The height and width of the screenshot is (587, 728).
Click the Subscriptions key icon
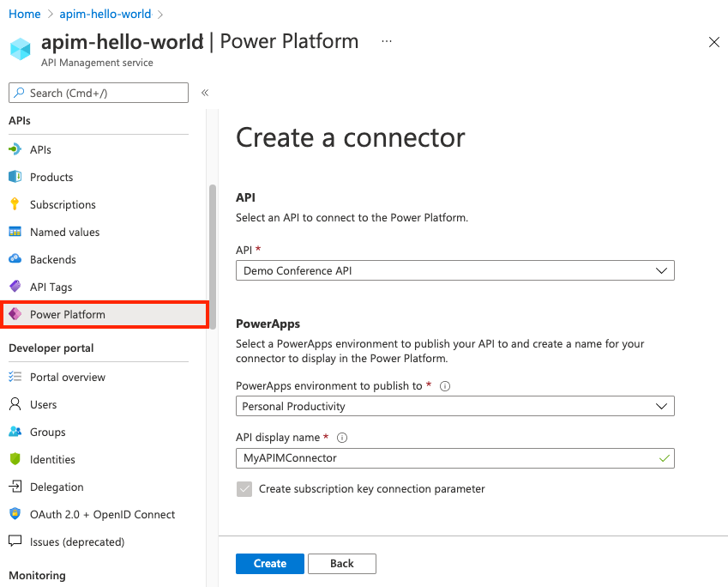[27, 204]
